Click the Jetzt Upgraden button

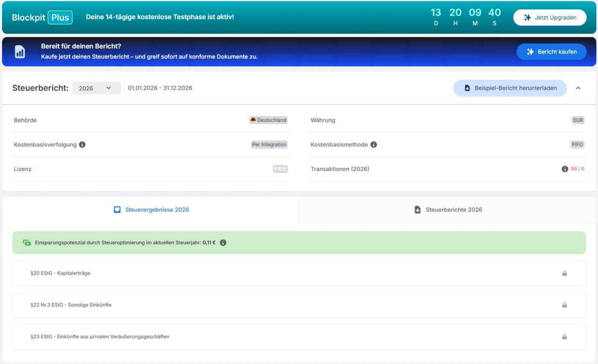point(550,18)
